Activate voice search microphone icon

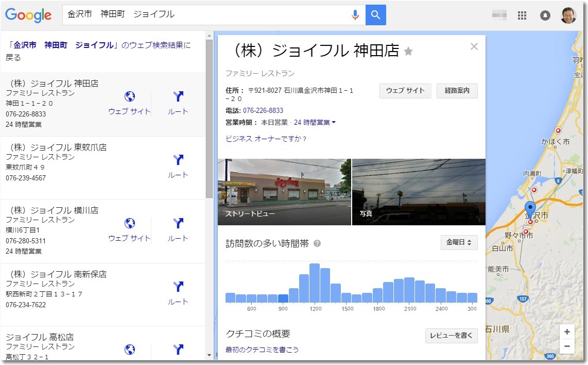[355, 14]
